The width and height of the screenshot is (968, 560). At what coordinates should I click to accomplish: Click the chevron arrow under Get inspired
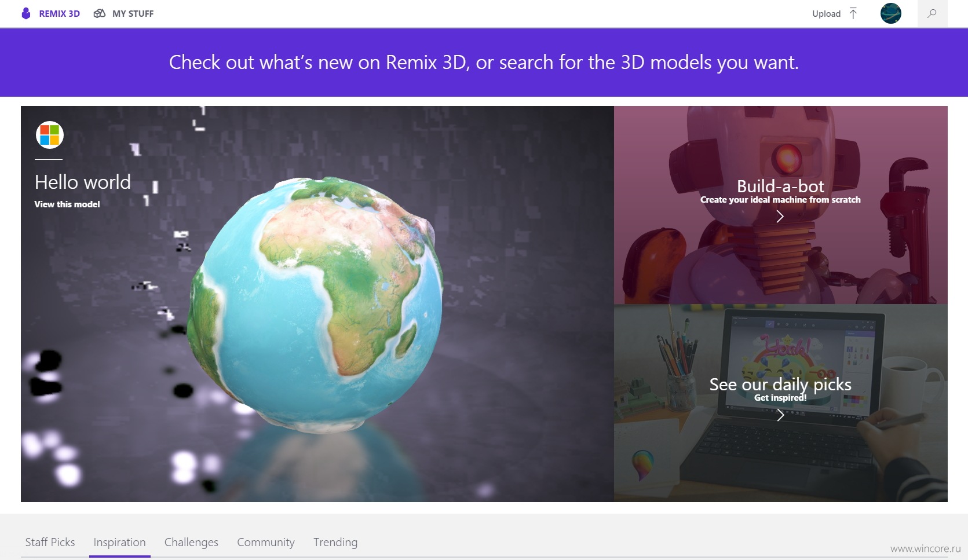pos(780,415)
